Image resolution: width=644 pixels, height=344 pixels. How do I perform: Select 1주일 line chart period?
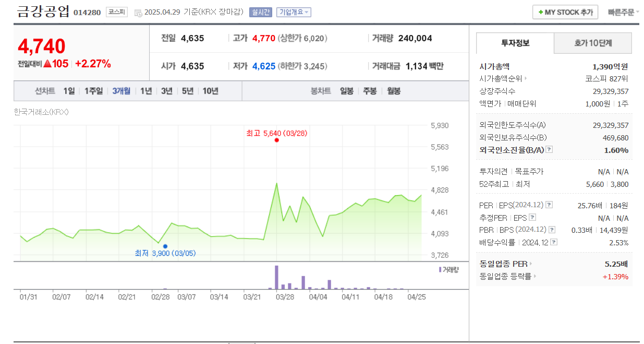(93, 91)
